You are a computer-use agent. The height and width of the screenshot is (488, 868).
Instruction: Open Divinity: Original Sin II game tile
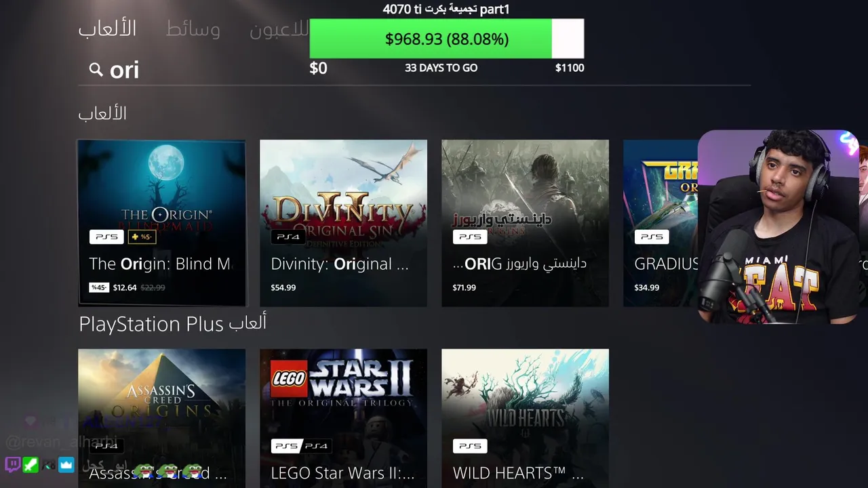pyautogui.click(x=343, y=223)
